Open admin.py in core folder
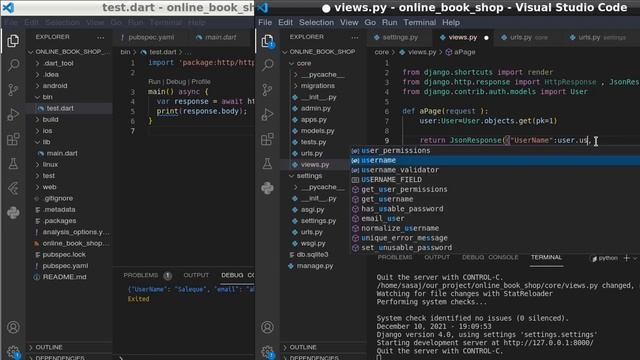 (x=316, y=109)
